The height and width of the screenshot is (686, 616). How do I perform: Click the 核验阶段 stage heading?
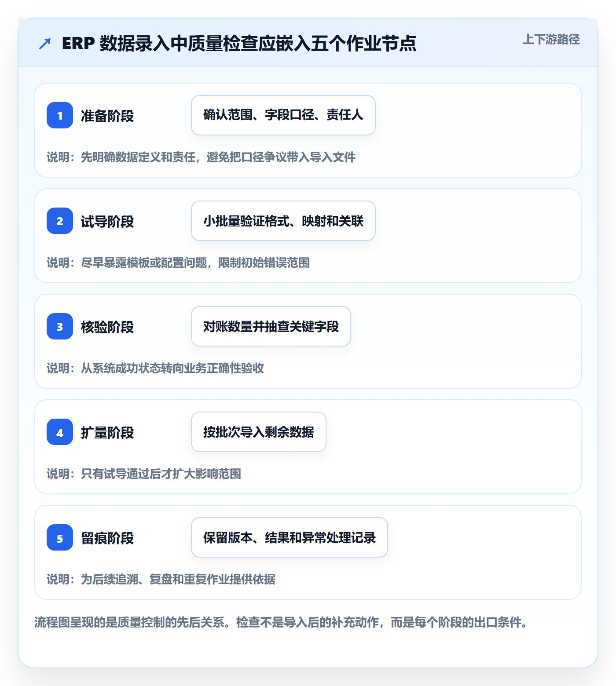107,327
